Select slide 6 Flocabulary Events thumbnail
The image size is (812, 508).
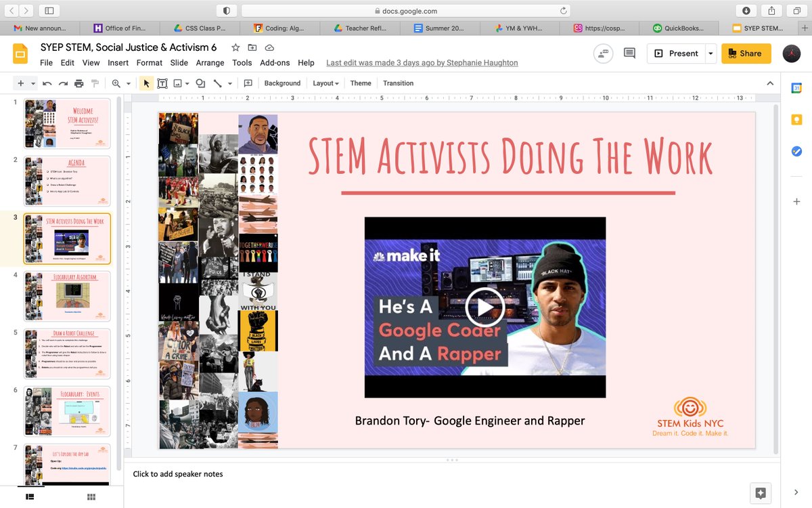coord(67,412)
